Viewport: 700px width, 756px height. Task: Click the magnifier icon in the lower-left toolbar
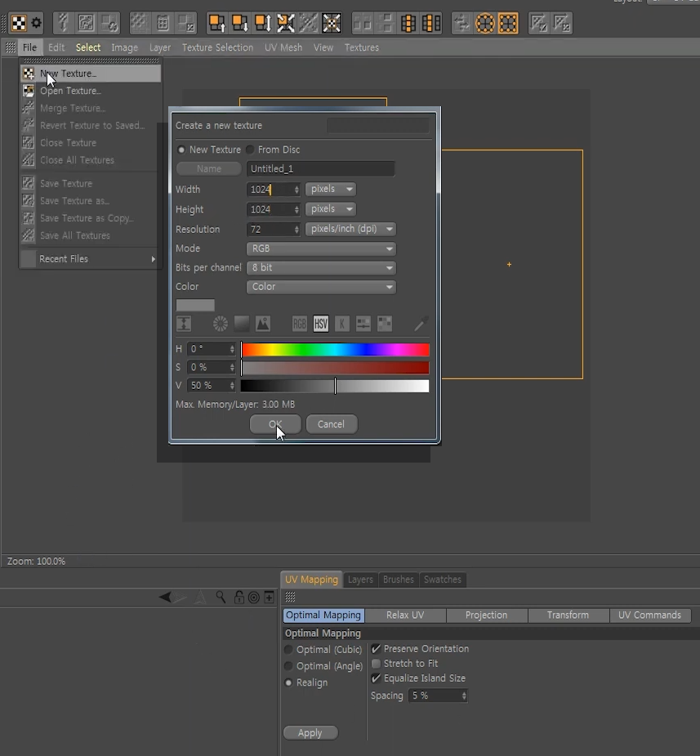point(221,597)
